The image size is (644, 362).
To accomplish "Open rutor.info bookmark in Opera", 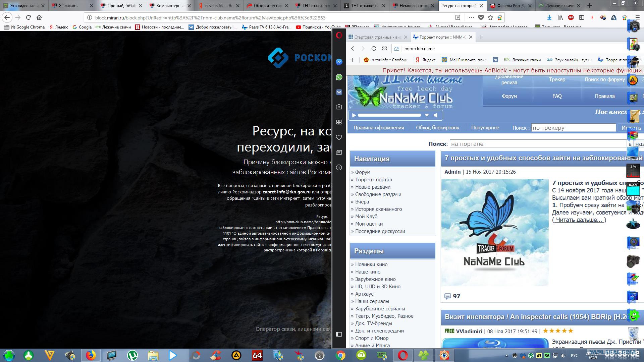I will pyautogui.click(x=386, y=60).
